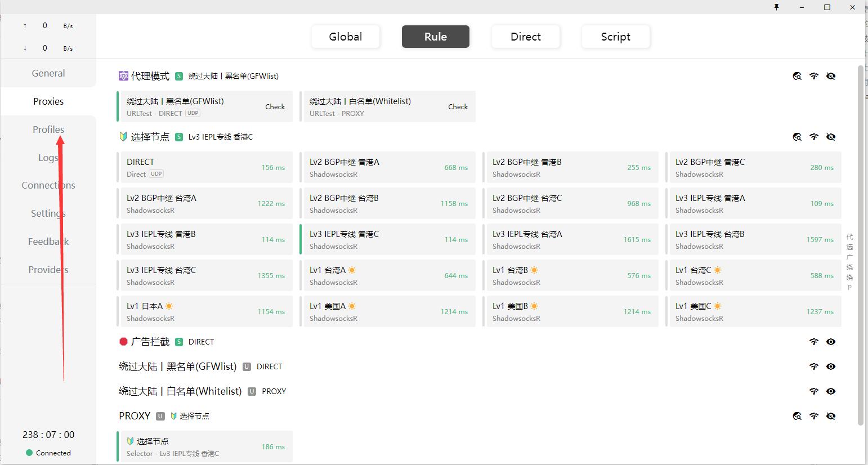Click the 186 ms latency on Selector card

tap(273, 447)
